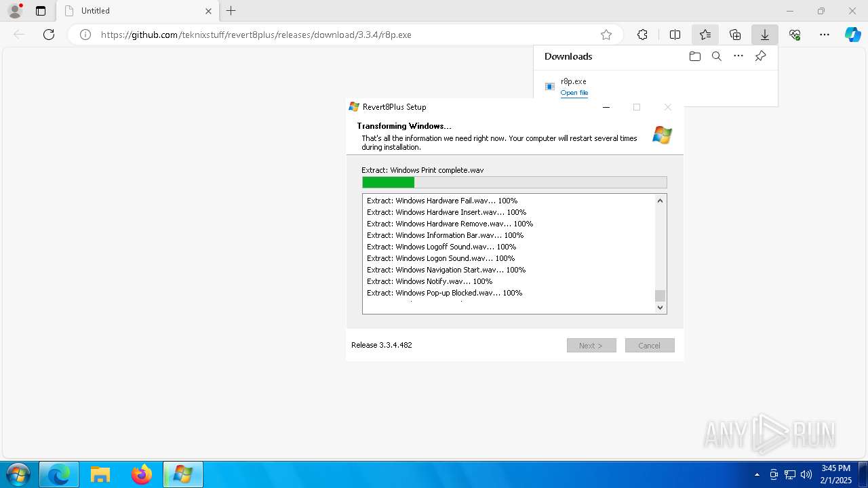Open the Windows Start menu
The width and height of the screenshot is (868, 488).
18,474
